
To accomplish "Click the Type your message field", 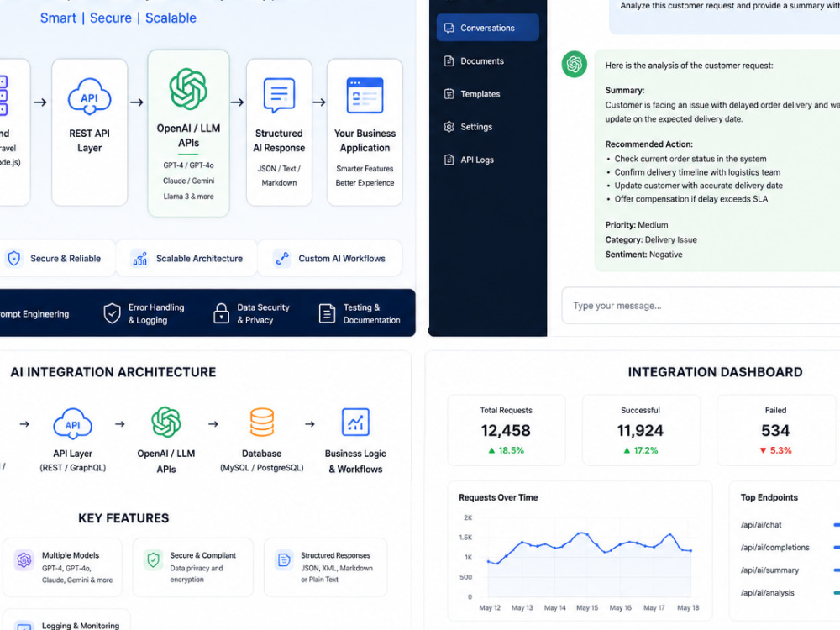I will coord(701,306).
